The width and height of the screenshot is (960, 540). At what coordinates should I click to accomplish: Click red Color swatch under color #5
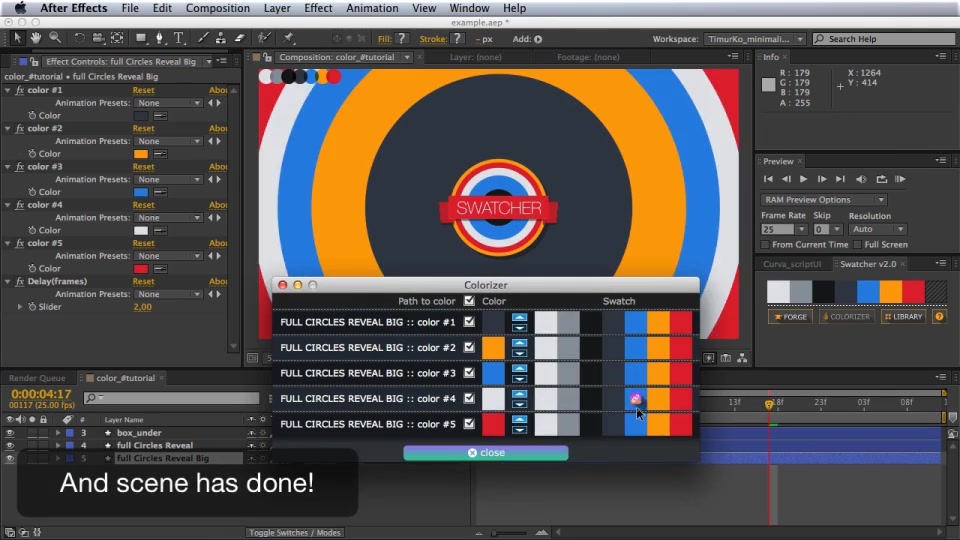[x=141, y=269]
